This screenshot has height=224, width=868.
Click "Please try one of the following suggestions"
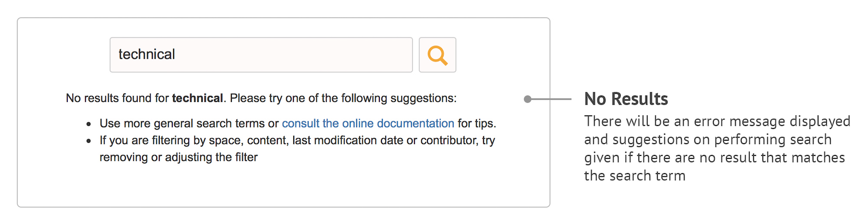(343, 99)
